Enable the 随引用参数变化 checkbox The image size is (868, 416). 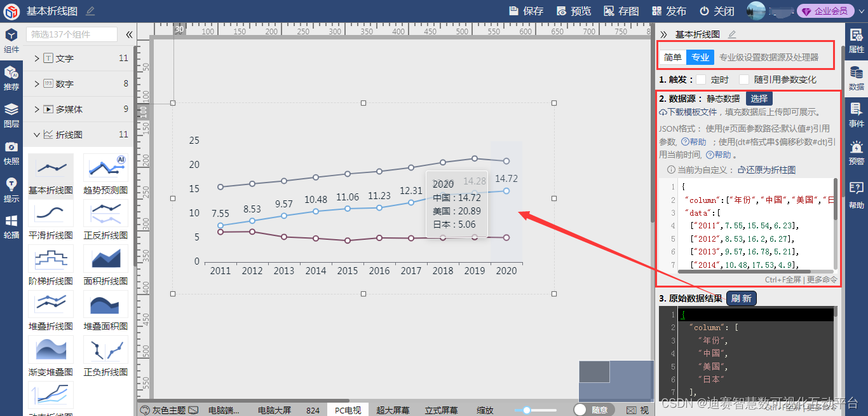tap(744, 80)
